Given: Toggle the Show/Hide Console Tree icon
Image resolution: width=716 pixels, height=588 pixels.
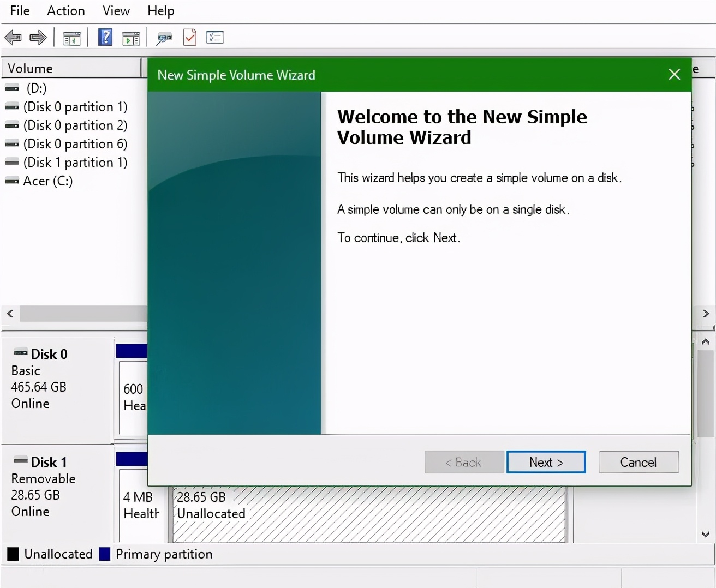Looking at the screenshot, I should pyautogui.click(x=71, y=38).
